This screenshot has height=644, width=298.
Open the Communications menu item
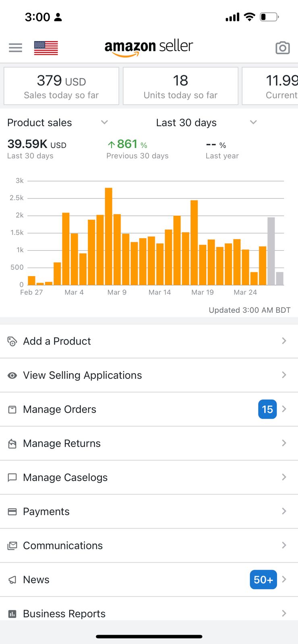point(63,546)
